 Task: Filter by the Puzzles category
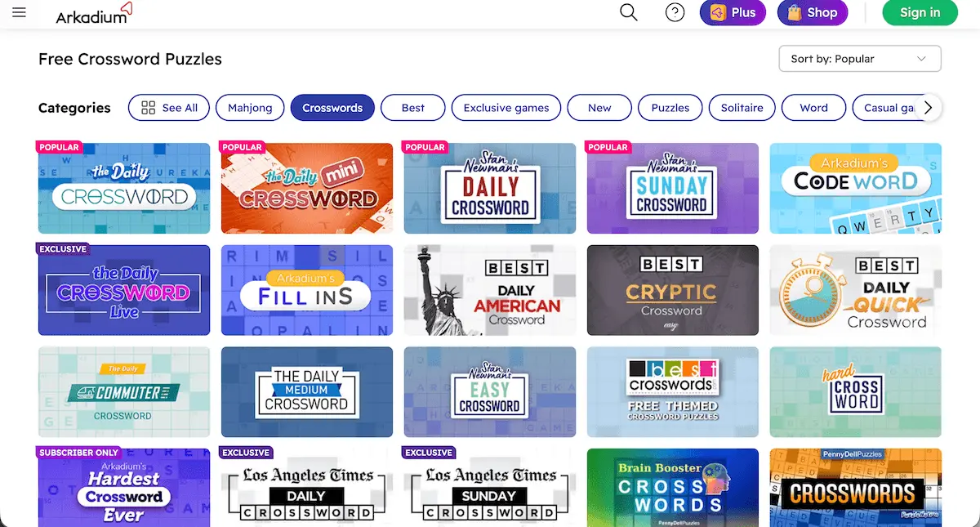pyautogui.click(x=670, y=108)
